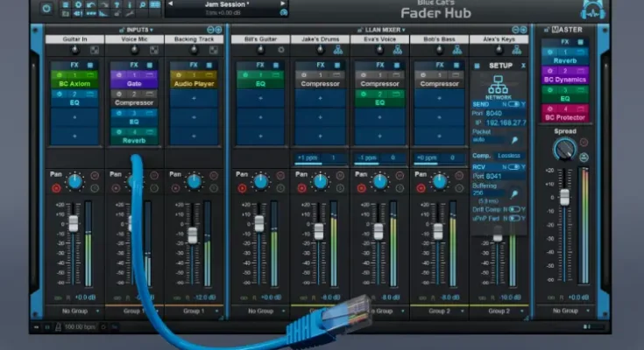The width and height of the screenshot is (644, 350).
Task: Click red record button on Bill's Guitar
Action: pyautogui.click(x=241, y=188)
